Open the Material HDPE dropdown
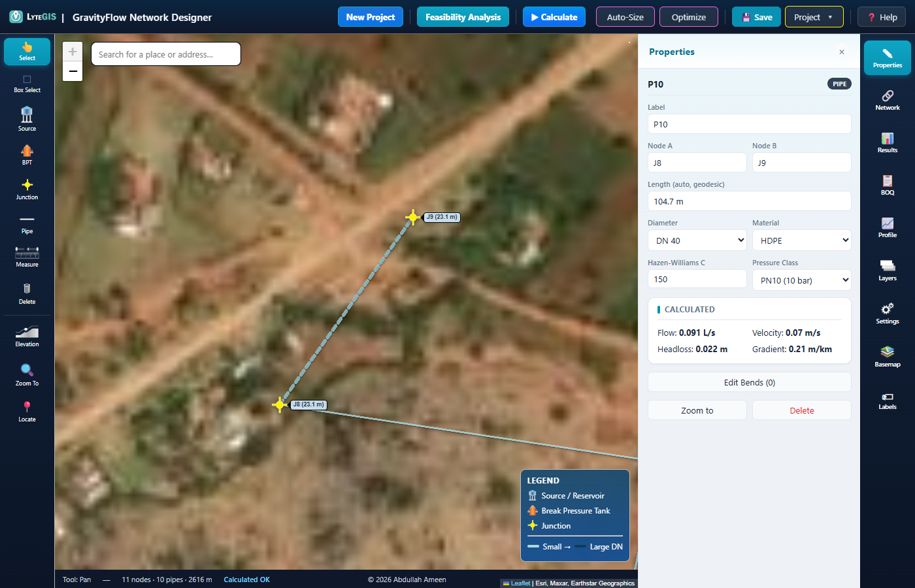Viewport: 915px width, 588px height. pos(801,240)
